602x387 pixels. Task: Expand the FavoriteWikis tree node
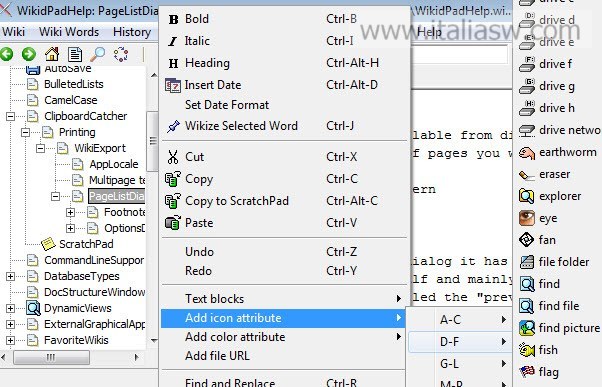point(11,340)
